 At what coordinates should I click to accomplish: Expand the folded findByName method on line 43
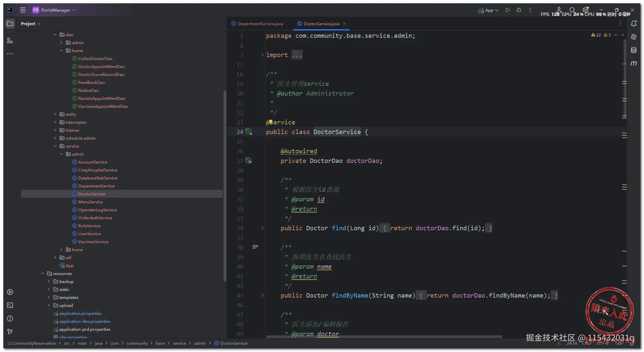(262, 295)
